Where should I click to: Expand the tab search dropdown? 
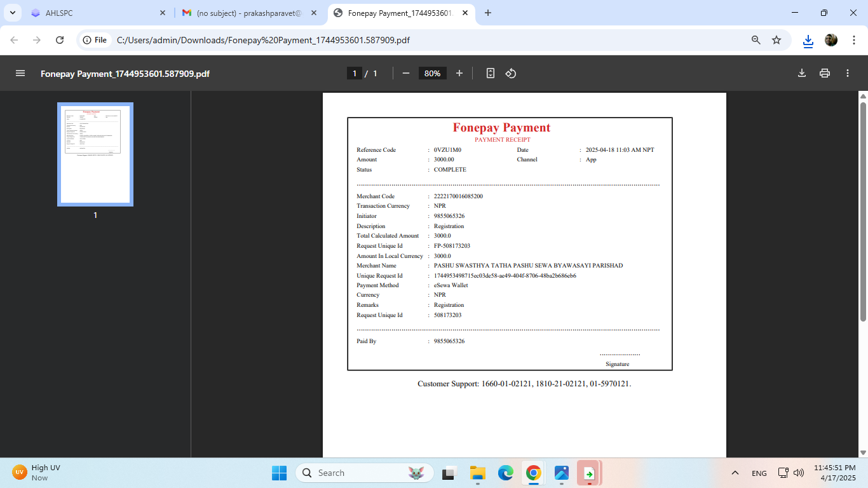(x=12, y=13)
